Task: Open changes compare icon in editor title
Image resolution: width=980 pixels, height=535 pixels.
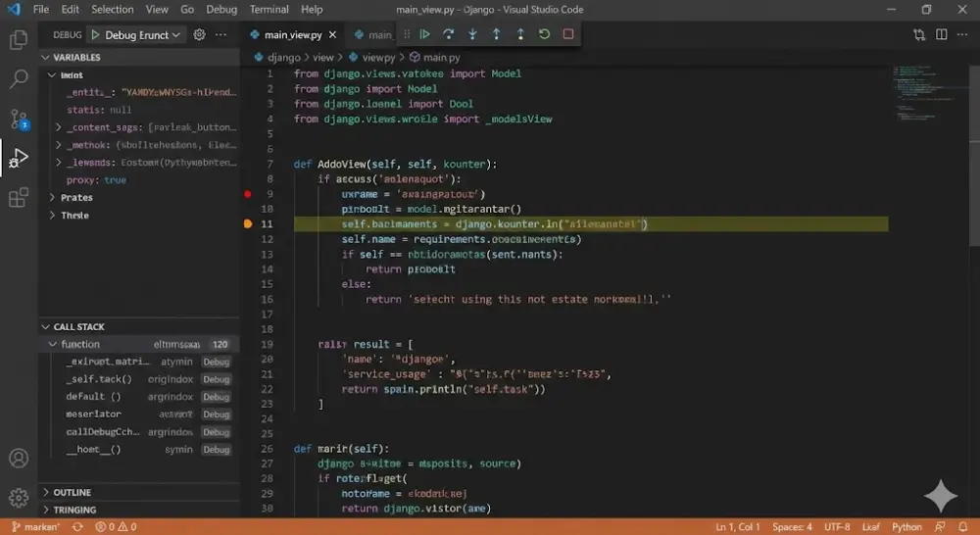Action: (x=919, y=35)
